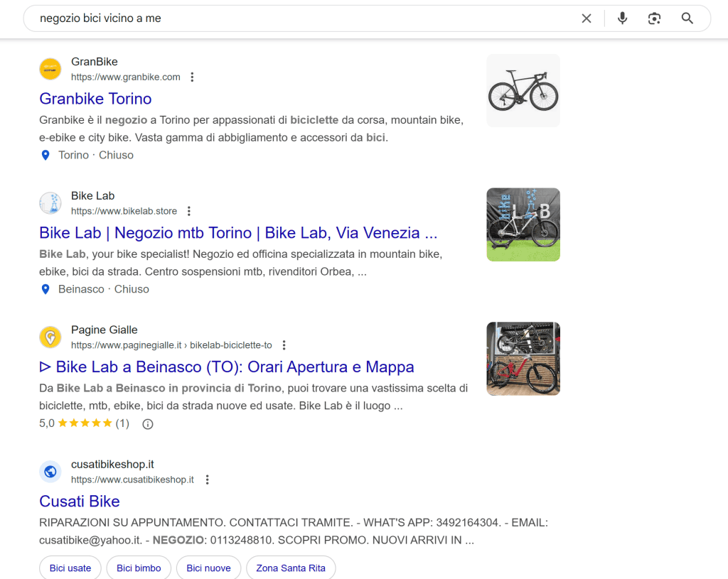Open the Bike Lab Negozio mtb Torino link
Screen dimensions: 728x579
pos(238,233)
